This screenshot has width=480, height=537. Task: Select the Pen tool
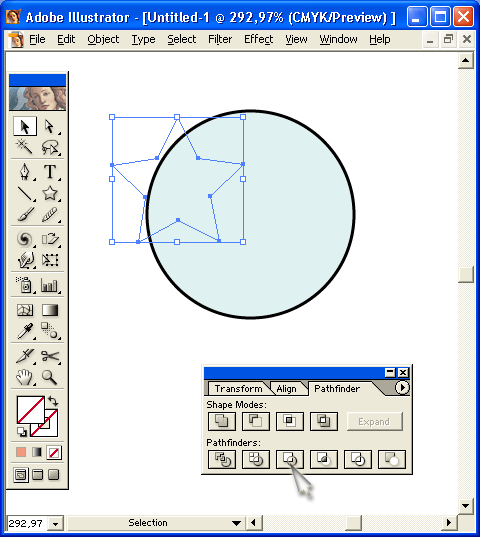pyautogui.click(x=25, y=171)
